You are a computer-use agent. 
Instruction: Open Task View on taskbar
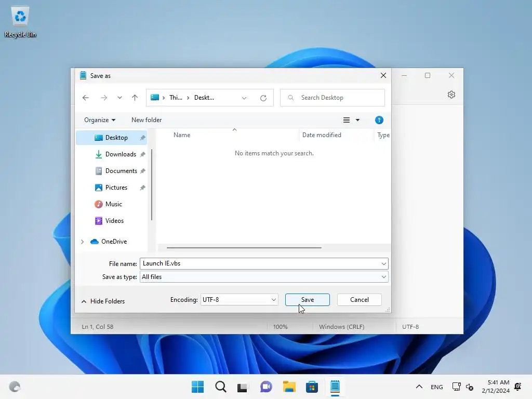(242, 387)
